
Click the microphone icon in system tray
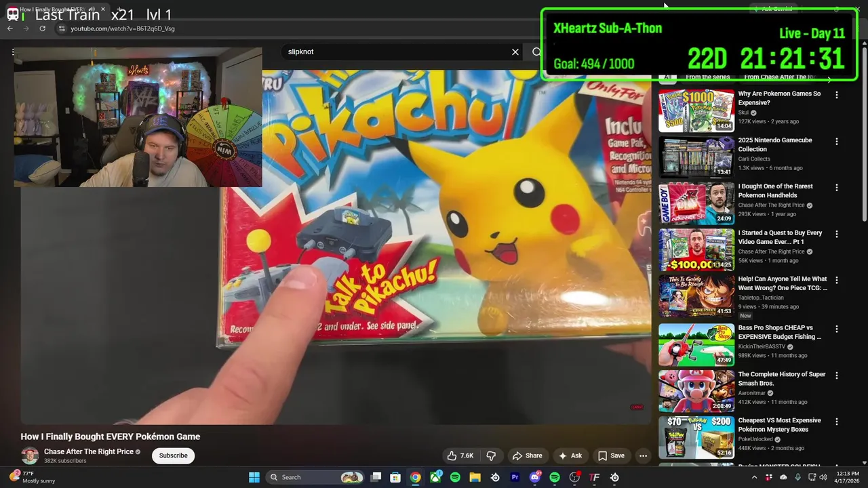[797, 477]
